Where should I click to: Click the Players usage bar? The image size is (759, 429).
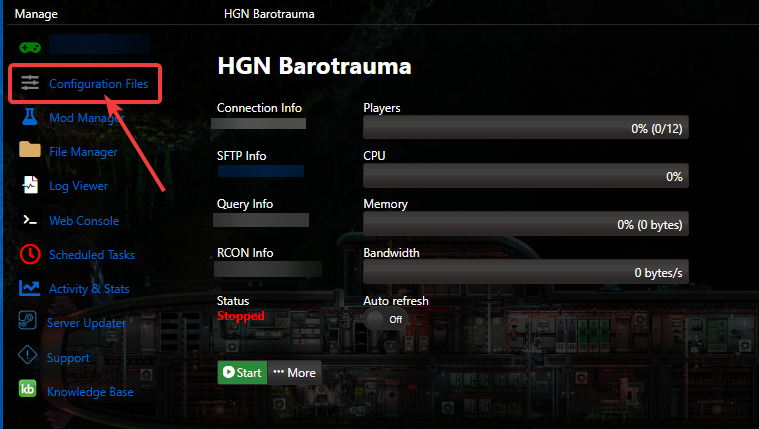[526, 128]
